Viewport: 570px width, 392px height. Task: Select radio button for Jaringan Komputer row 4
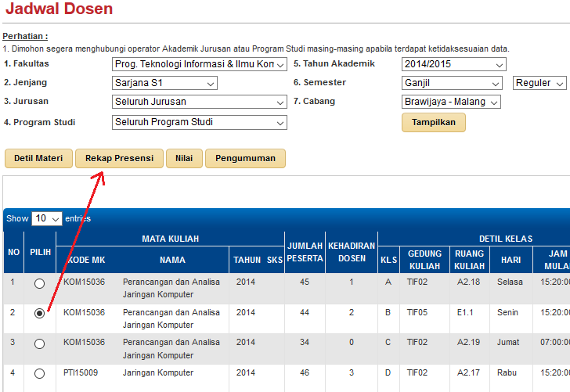coord(39,373)
